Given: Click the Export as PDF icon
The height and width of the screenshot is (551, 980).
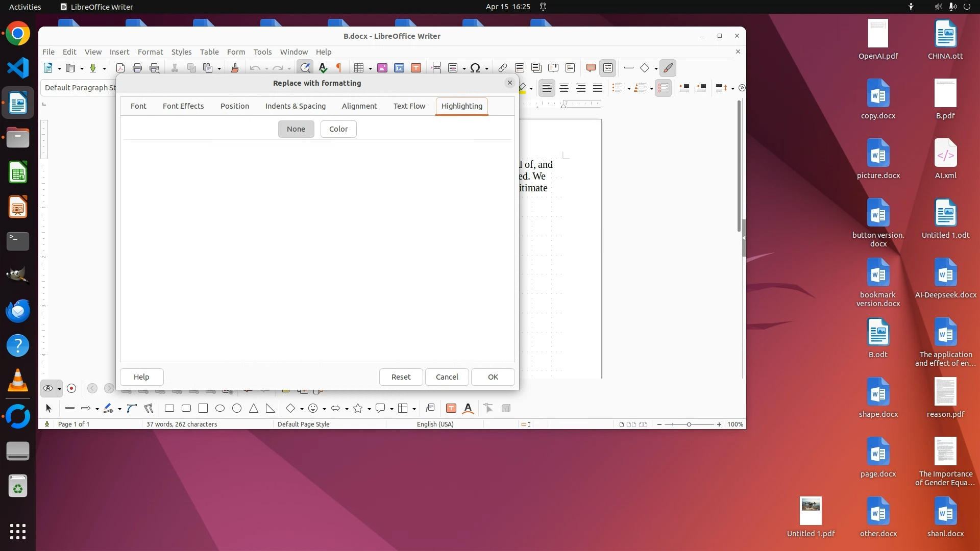Looking at the screenshot, I should [x=120, y=68].
